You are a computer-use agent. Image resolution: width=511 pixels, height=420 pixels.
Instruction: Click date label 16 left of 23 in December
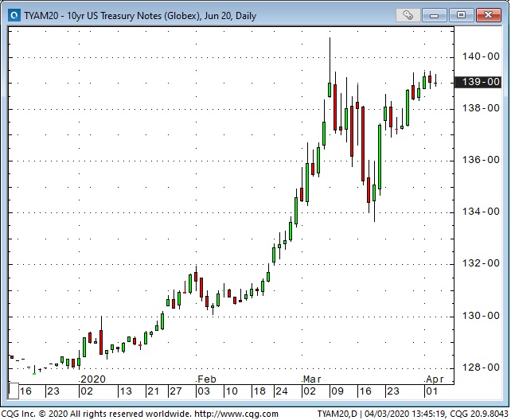25,391
